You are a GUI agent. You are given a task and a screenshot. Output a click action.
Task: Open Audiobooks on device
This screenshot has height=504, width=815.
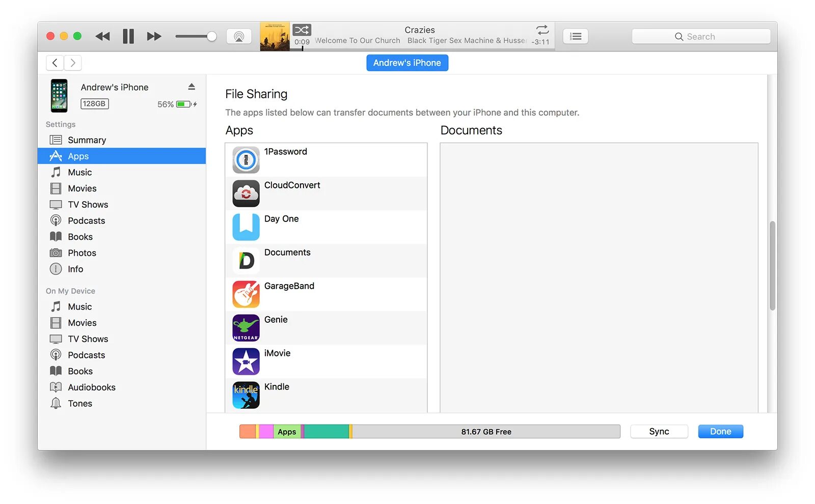click(x=122, y=387)
